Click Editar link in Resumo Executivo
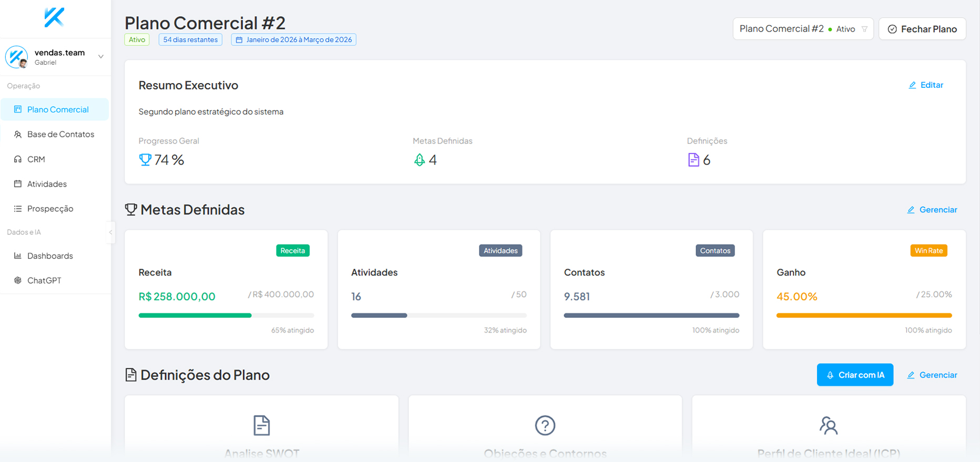 pyautogui.click(x=926, y=85)
